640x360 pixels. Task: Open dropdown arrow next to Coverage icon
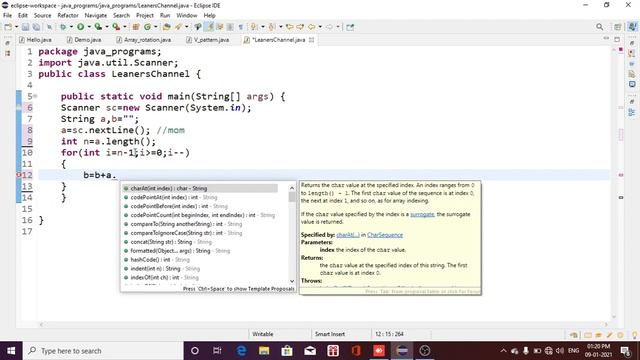pyautogui.click(x=107, y=27)
